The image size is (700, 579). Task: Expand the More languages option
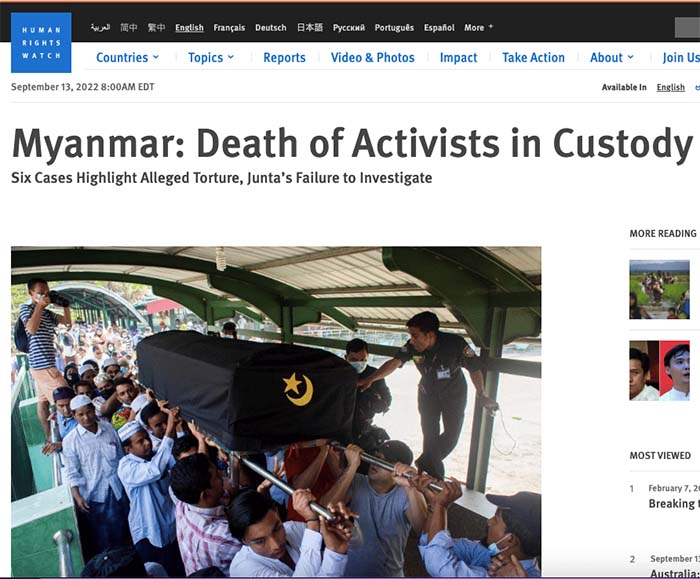point(478,28)
